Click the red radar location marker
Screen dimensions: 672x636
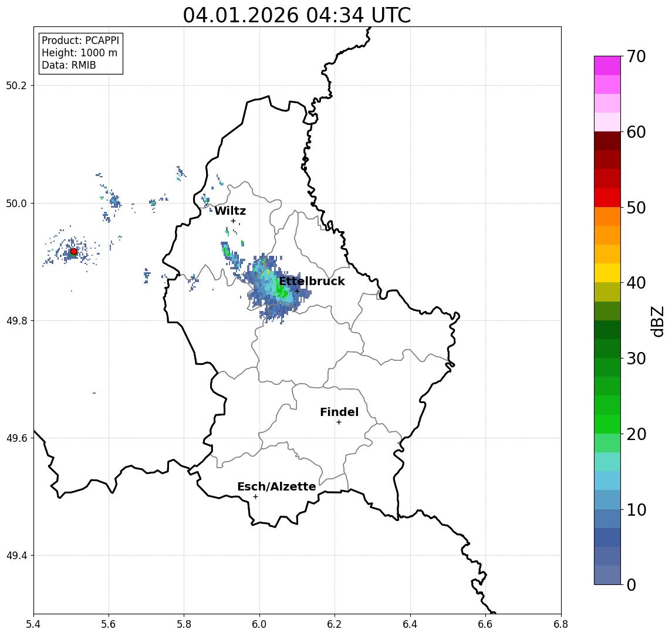(74, 252)
